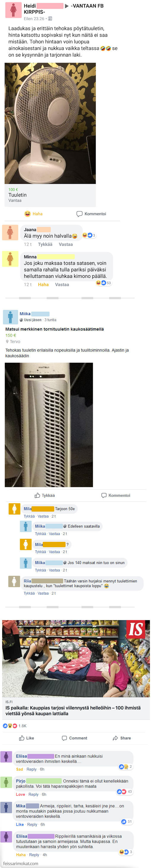This screenshot has width=151, height=868.
Task: Open the Comment button on IS article
Action: (74, 738)
